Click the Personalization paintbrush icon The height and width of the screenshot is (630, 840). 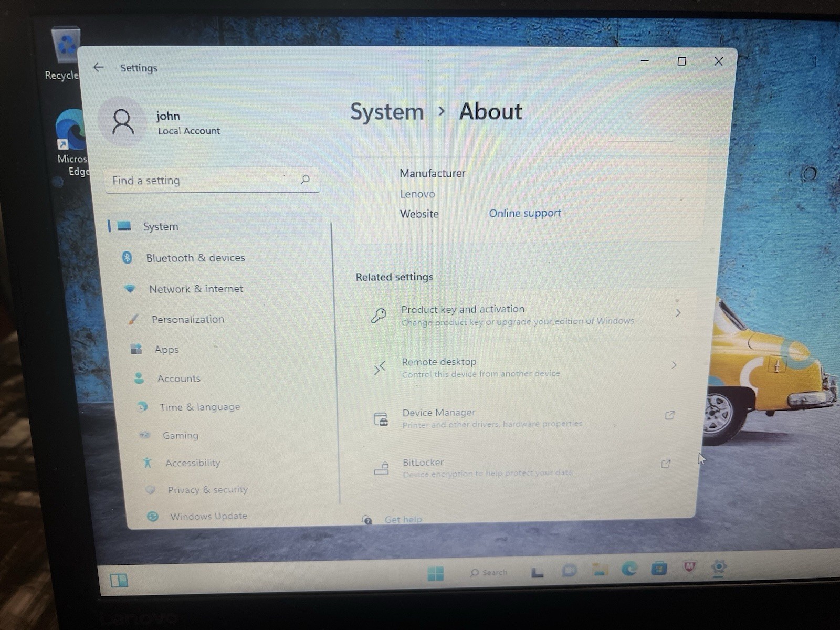(133, 319)
